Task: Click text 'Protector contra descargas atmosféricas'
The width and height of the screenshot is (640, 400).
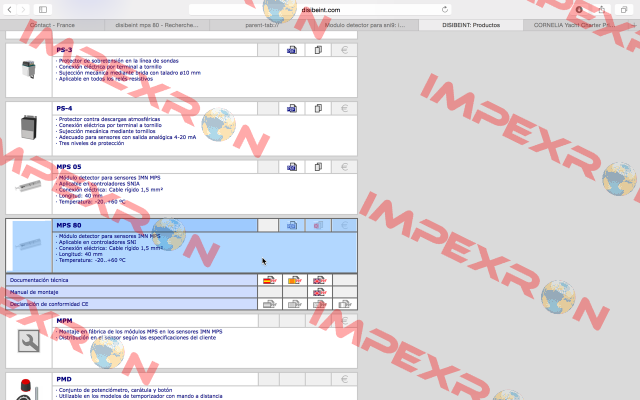Action: [109, 119]
